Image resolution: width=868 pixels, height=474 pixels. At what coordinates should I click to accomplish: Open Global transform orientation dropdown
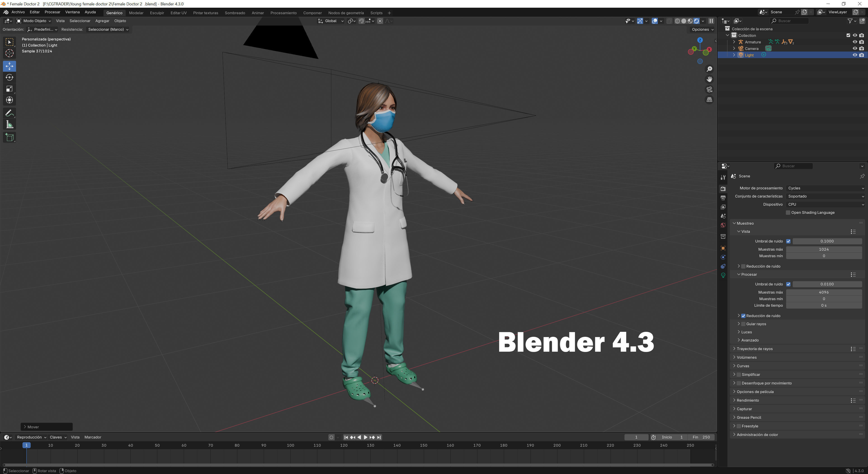330,21
